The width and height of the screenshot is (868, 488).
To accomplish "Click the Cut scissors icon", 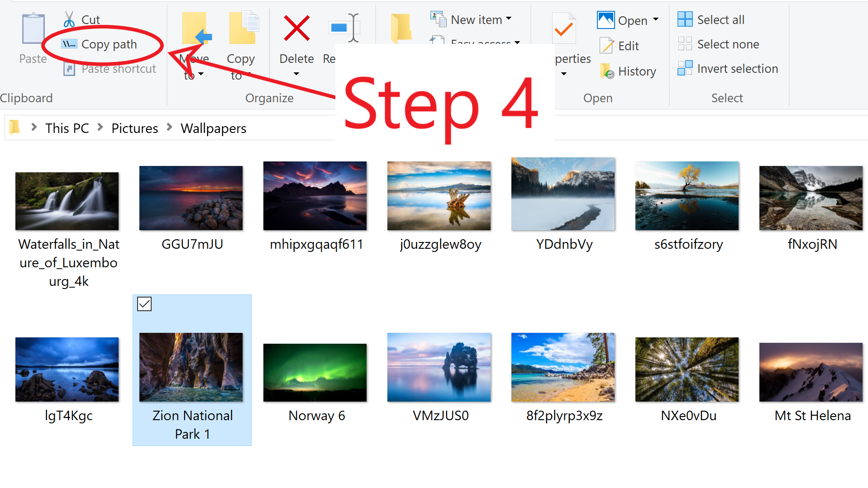I will (x=69, y=19).
